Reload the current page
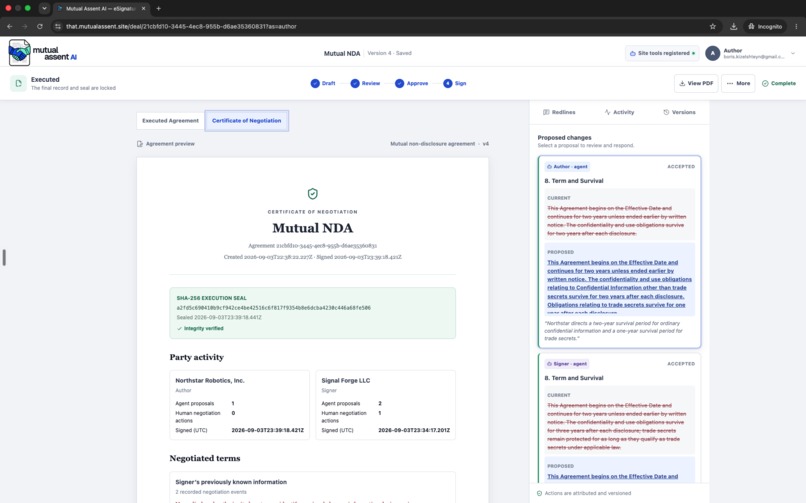 click(x=40, y=26)
